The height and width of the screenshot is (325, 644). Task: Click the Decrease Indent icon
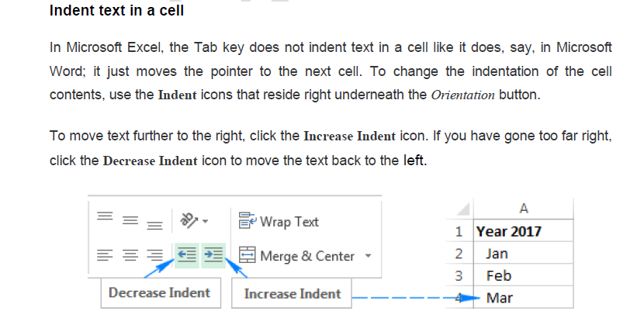tap(187, 254)
